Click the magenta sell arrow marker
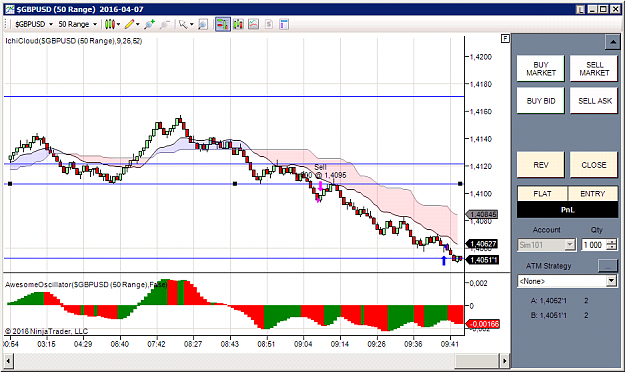This screenshot has height=374, width=625. [x=320, y=186]
